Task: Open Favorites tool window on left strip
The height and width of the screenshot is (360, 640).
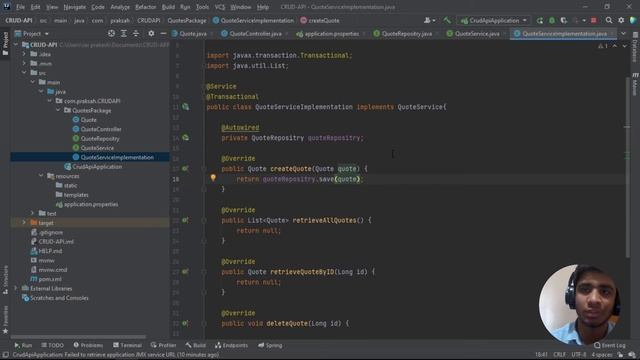Action: [x=5, y=320]
